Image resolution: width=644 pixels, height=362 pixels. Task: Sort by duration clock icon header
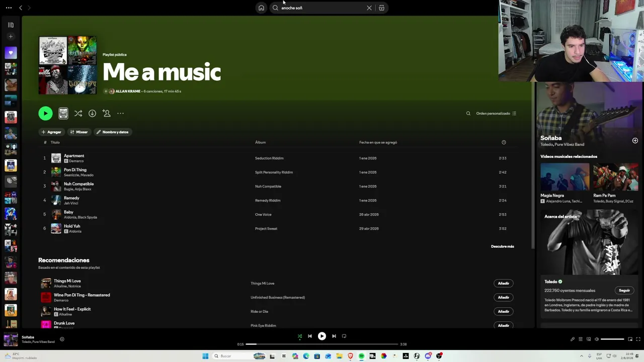(x=504, y=142)
